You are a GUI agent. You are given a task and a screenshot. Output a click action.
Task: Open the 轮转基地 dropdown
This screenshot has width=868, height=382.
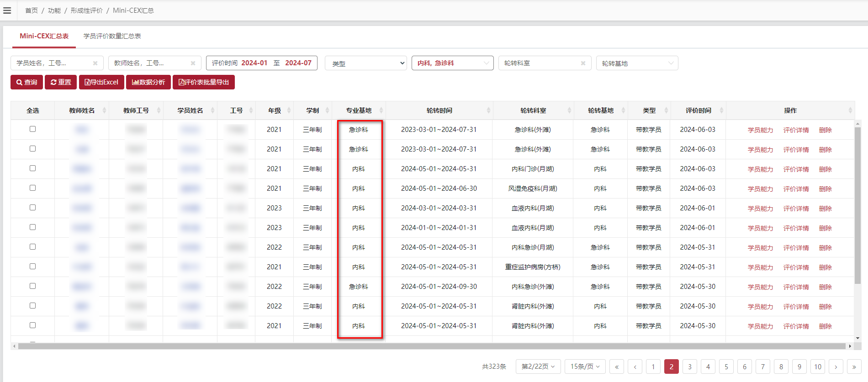click(x=637, y=63)
